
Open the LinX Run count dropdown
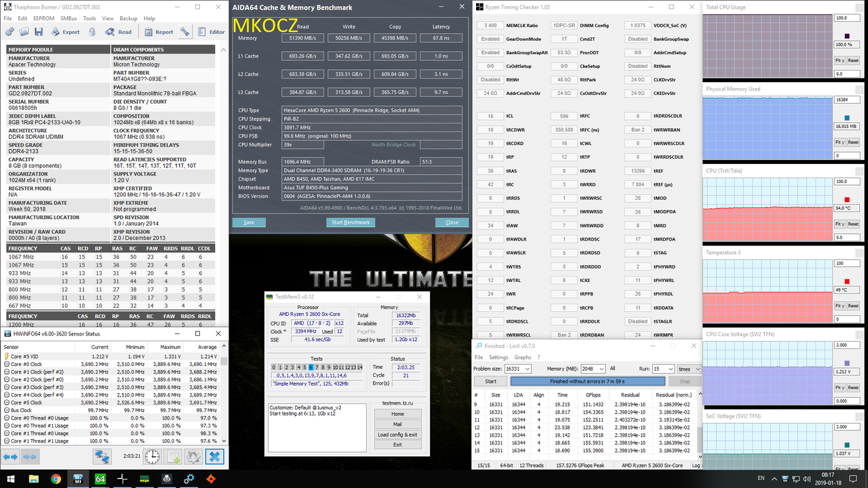click(670, 369)
